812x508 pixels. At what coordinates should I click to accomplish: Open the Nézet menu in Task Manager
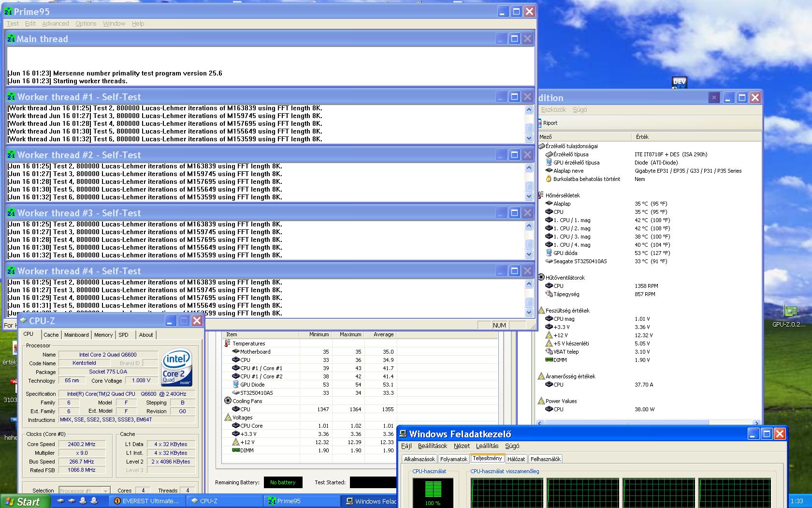[462, 446]
